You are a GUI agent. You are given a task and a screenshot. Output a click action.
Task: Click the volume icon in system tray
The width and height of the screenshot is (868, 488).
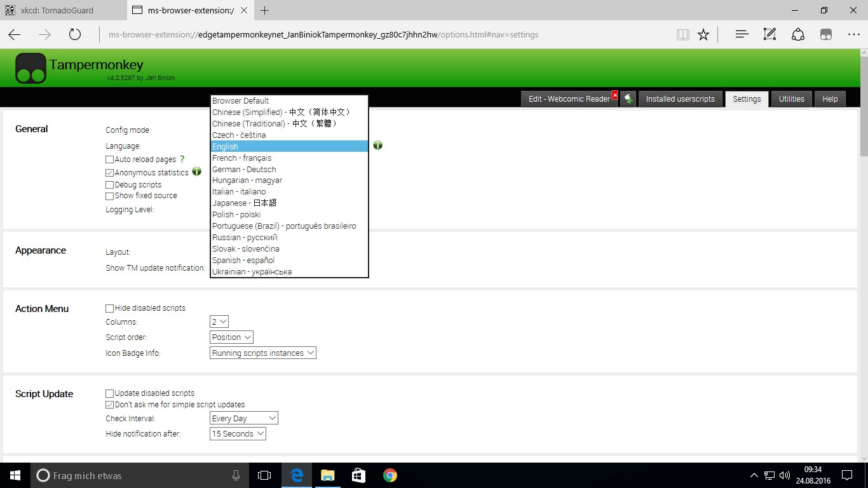coord(784,475)
